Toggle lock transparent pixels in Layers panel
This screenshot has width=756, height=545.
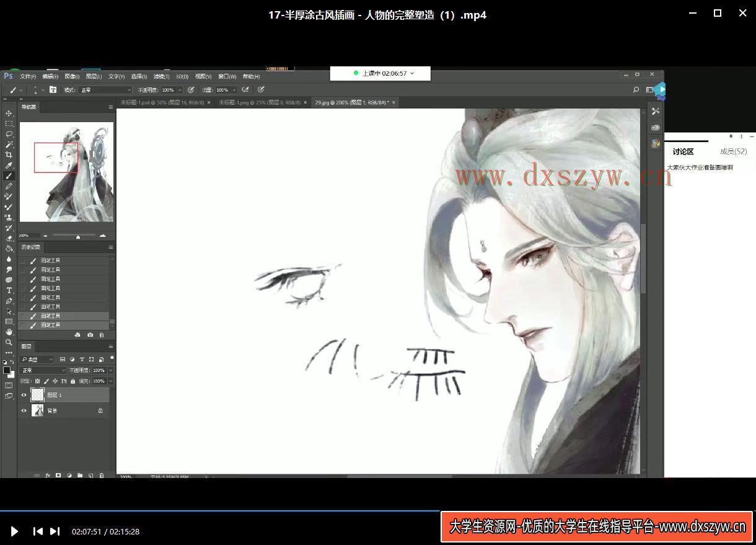(37, 381)
